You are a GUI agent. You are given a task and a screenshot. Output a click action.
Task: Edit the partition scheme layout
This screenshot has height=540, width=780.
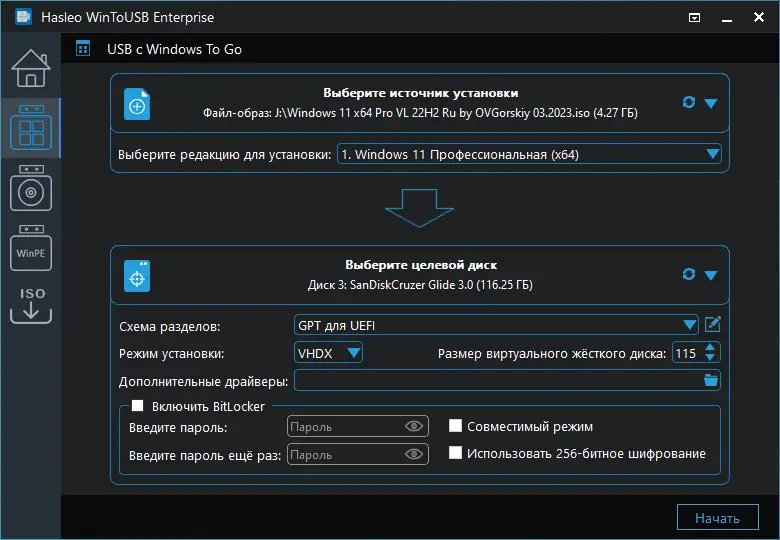click(x=712, y=324)
